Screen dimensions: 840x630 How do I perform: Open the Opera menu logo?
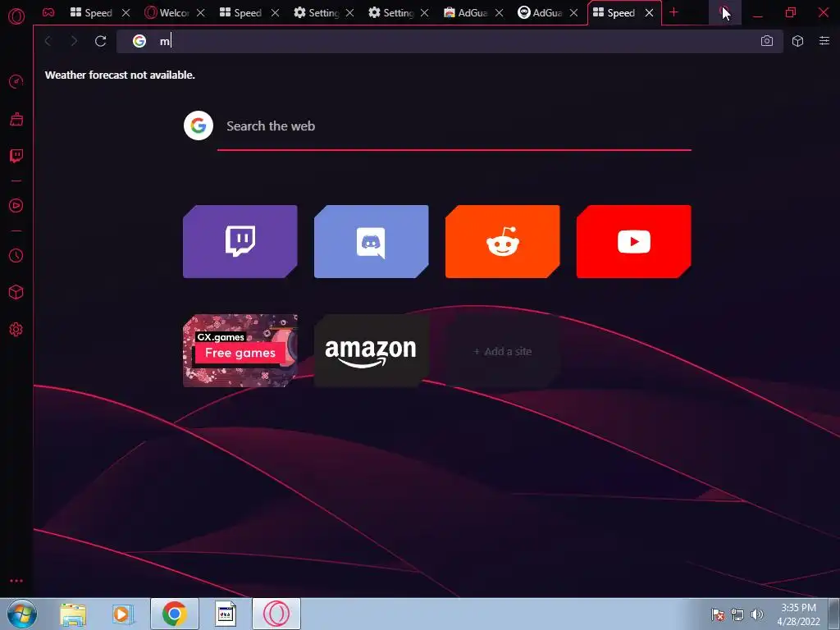point(16,16)
